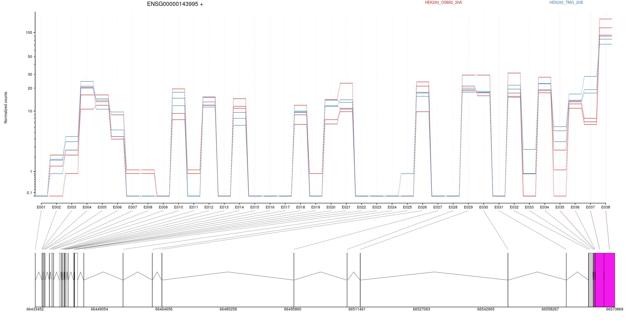Click y-axis tick value 20
The width and height of the screenshot is (644, 322).
[30, 88]
